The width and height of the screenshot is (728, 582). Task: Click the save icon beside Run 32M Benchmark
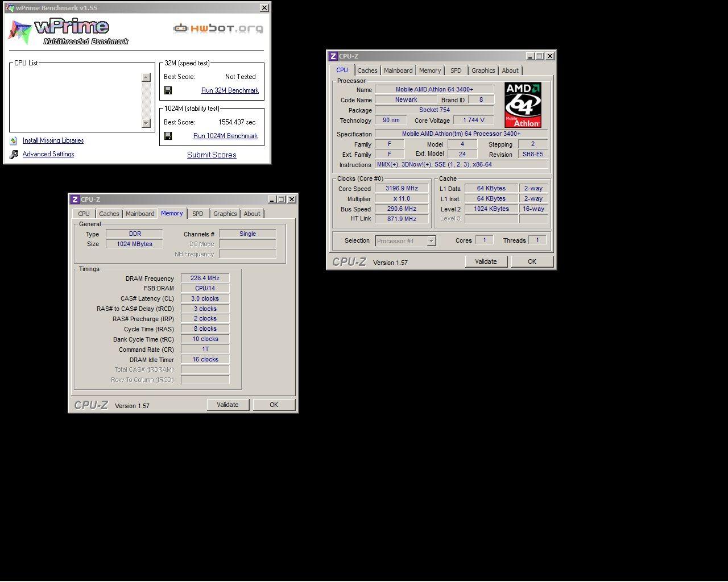coord(168,90)
